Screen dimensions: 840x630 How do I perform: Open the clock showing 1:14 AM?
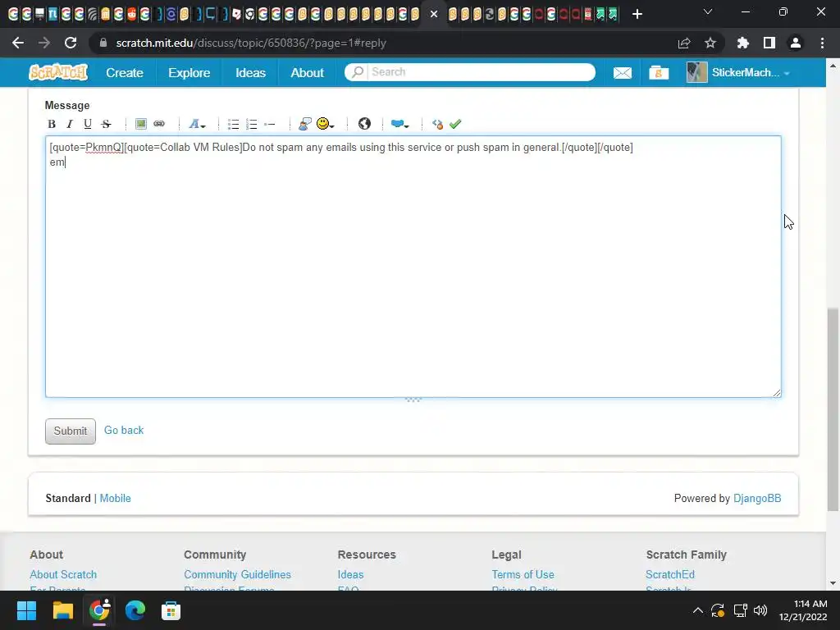tap(803, 610)
